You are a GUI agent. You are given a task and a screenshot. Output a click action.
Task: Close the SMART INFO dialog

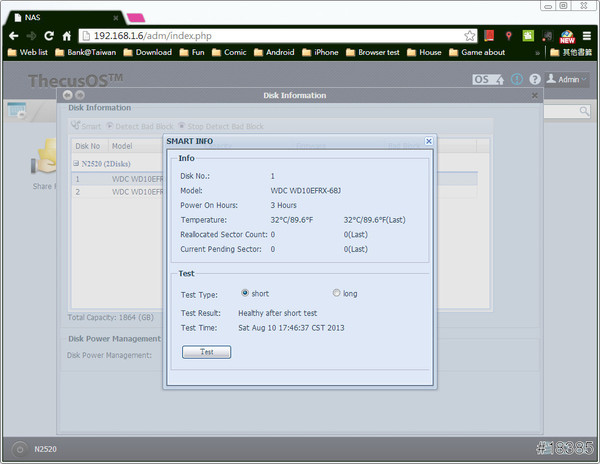coord(429,142)
